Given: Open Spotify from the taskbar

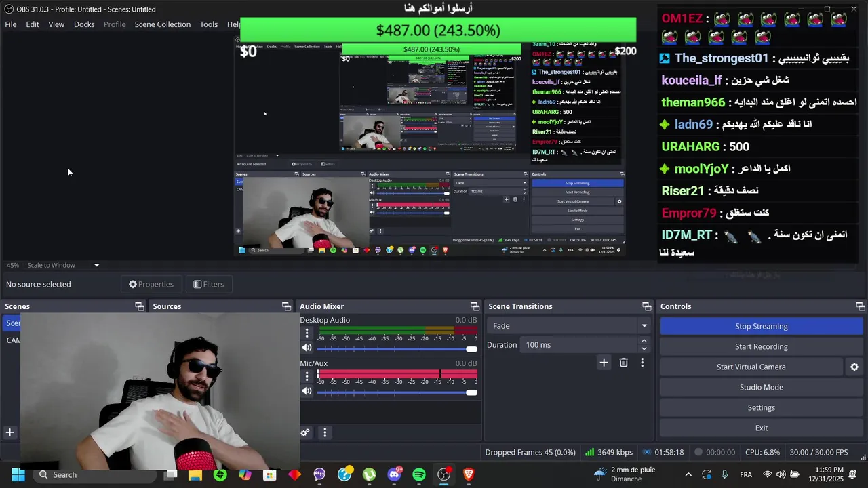Looking at the screenshot, I should click(x=419, y=474).
